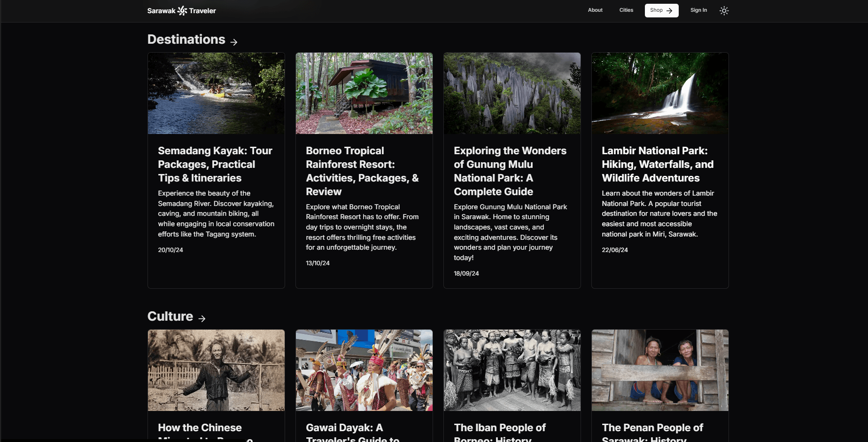Open the Gawai Dayak festival parade image
Screen dimensions: 868x442
[364, 370]
